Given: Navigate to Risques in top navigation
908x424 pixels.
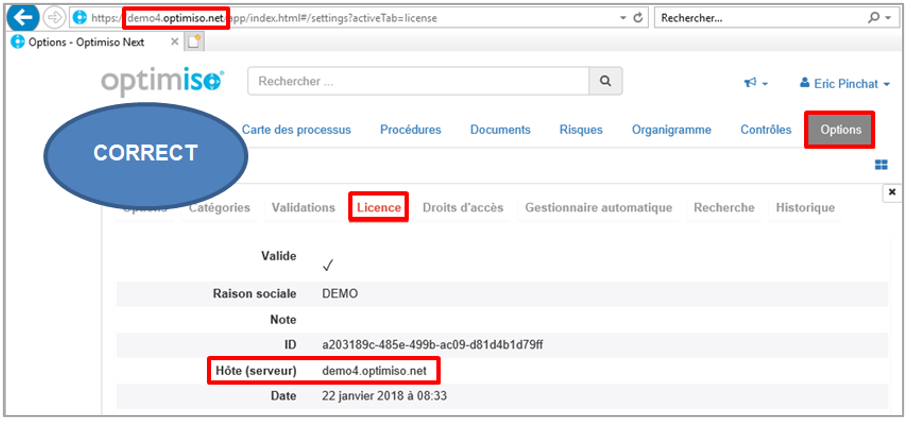Looking at the screenshot, I should click(581, 130).
